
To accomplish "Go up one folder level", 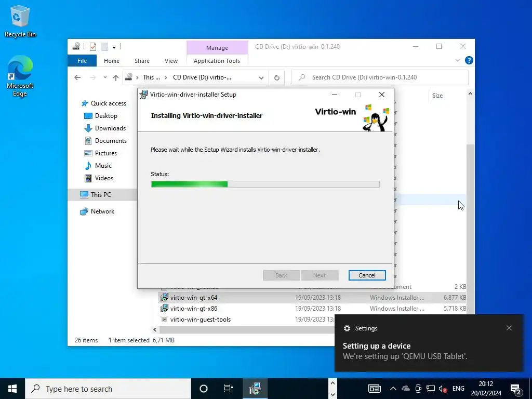I will pyautogui.click(x=116, y=77).
